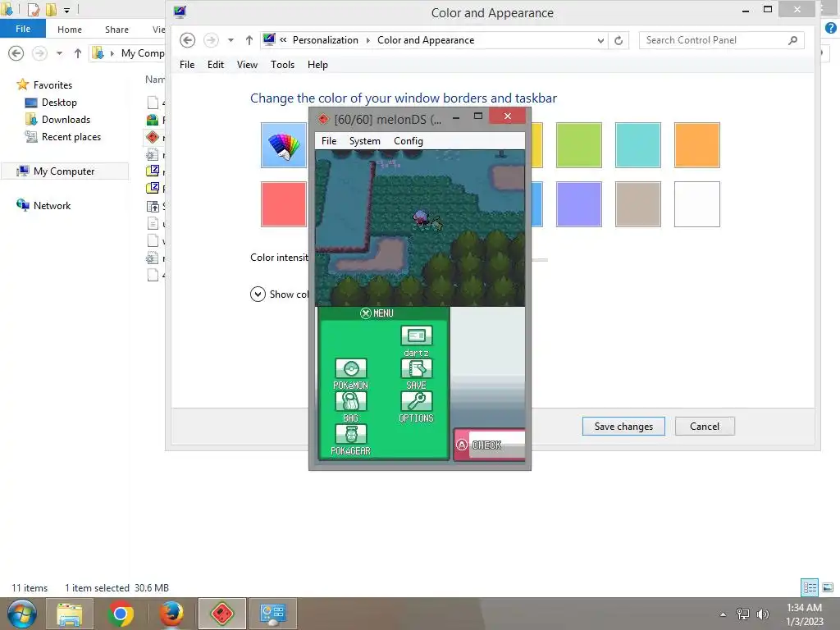
Task: Open the Bag icon in game menu
Action: pos(350,401)
